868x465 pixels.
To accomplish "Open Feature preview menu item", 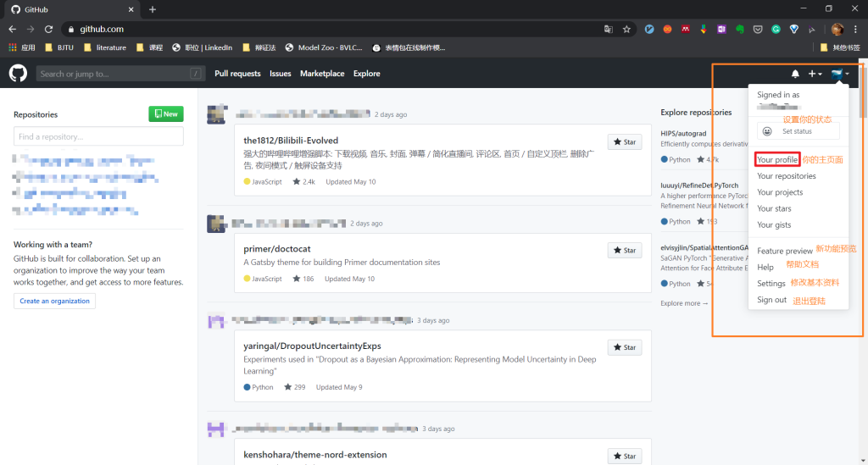I will coord(784,251).
